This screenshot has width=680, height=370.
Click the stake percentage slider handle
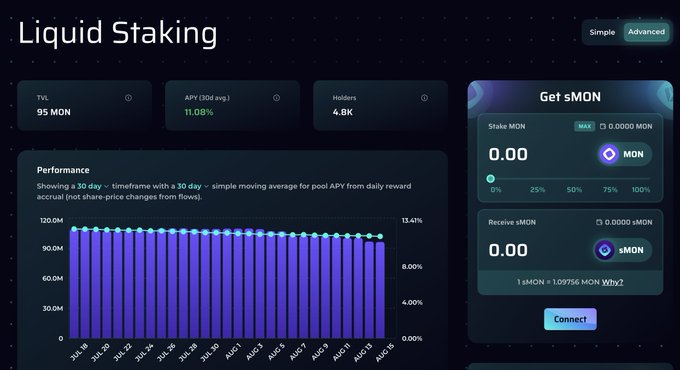[x=490, y=179]
